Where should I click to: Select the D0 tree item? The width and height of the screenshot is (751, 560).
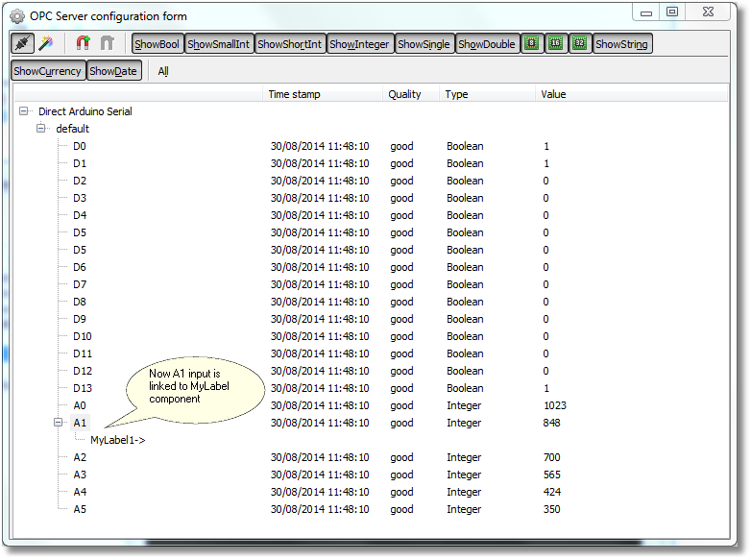80,146
